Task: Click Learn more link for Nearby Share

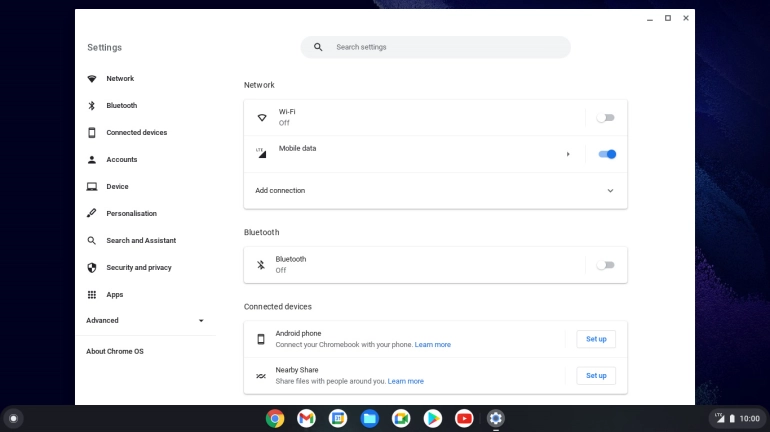Action: pyautogui.click(x=406, y=381)
